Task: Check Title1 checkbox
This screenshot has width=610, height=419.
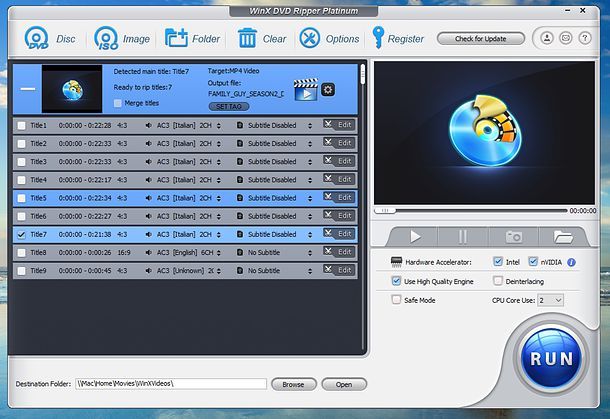Action: click(21, 126)
